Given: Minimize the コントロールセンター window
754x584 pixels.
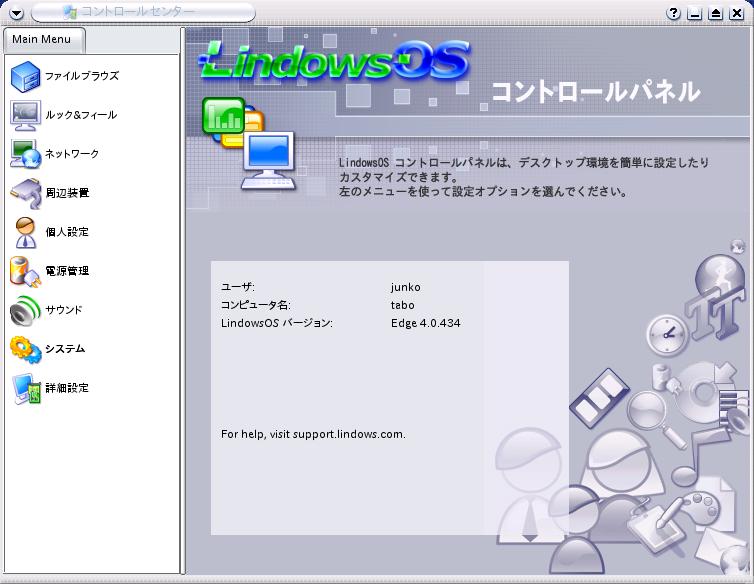Looking at the screenshot, I should tap(694, 13).
